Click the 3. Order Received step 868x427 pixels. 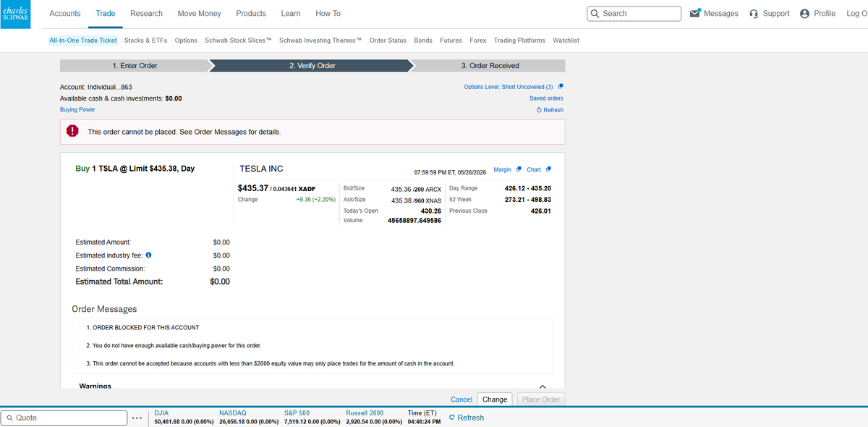click(x=490, y=66)
